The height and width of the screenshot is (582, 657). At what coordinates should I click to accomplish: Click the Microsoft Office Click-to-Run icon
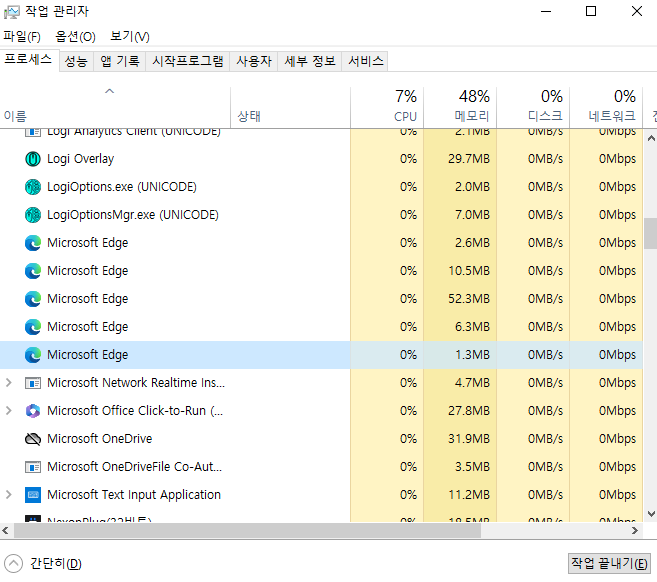coord(33,411)
